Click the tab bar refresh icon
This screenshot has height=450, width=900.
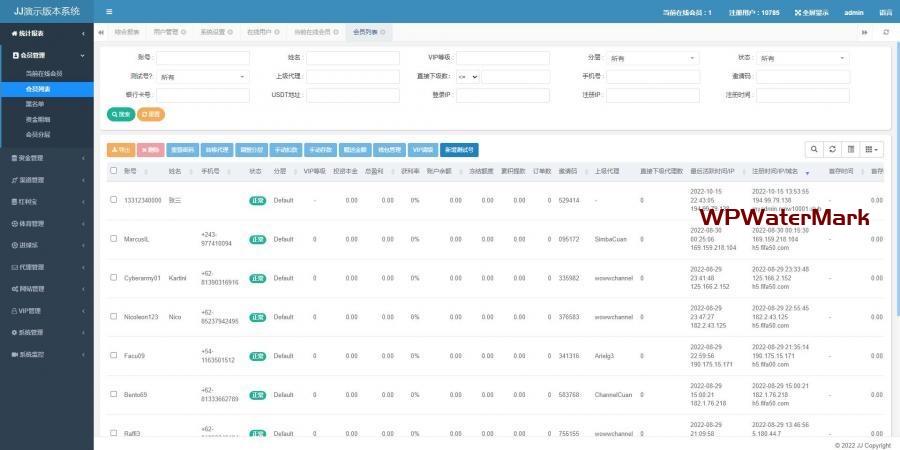tap(885, 32)
